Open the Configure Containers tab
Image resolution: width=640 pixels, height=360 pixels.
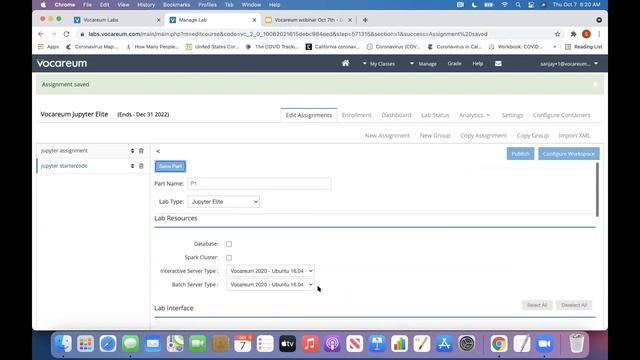pyautogui.click(x=561, y=115)
